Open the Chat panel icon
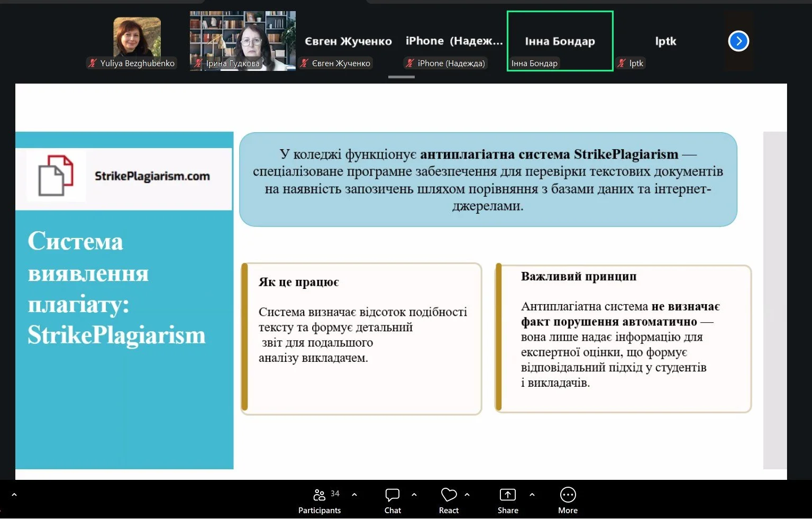The image size is (812, 519). 393,495
